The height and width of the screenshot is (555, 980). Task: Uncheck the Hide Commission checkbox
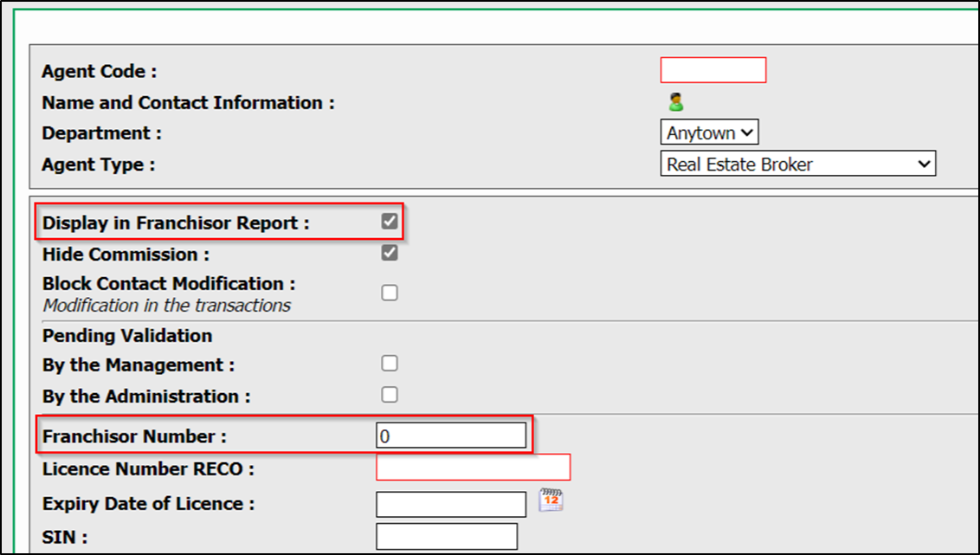(x=390, y=253)
